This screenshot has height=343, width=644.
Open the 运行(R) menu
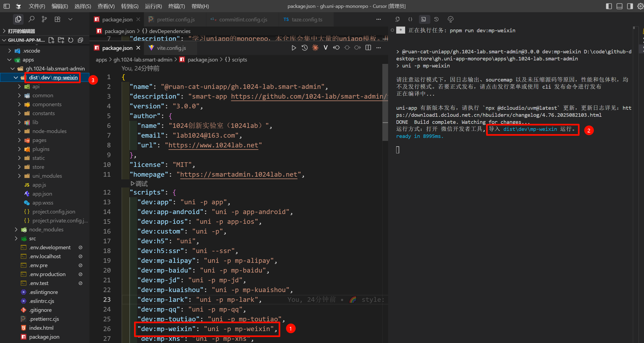click(153, 6)
